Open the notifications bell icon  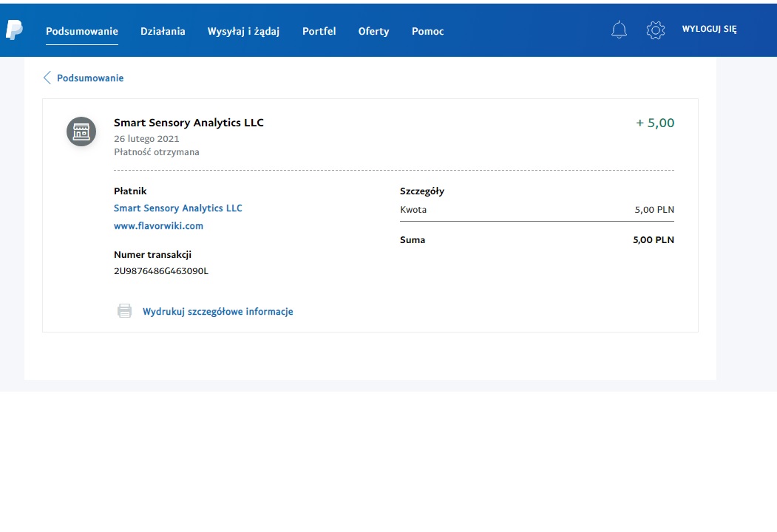pyautogui.click(x=619, y=30)
